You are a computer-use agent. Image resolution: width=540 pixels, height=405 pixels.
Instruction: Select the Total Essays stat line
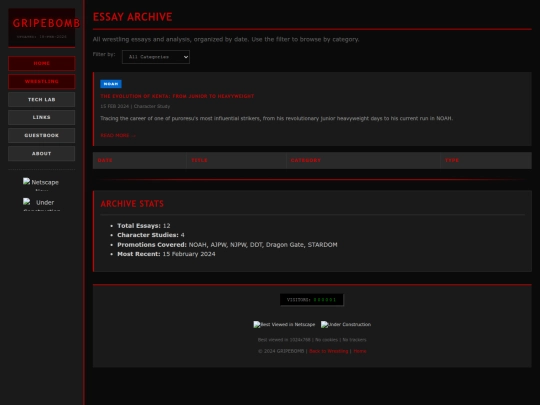tap(144, 226)
